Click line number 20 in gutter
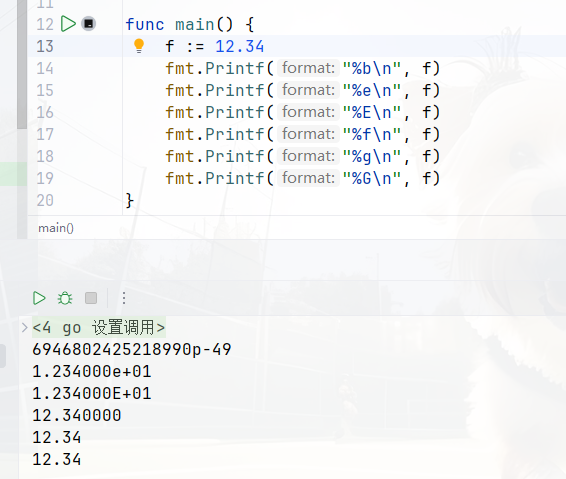The width and height of the screenshot is (566, 479). pyautogui.click(x=45, y=200)
